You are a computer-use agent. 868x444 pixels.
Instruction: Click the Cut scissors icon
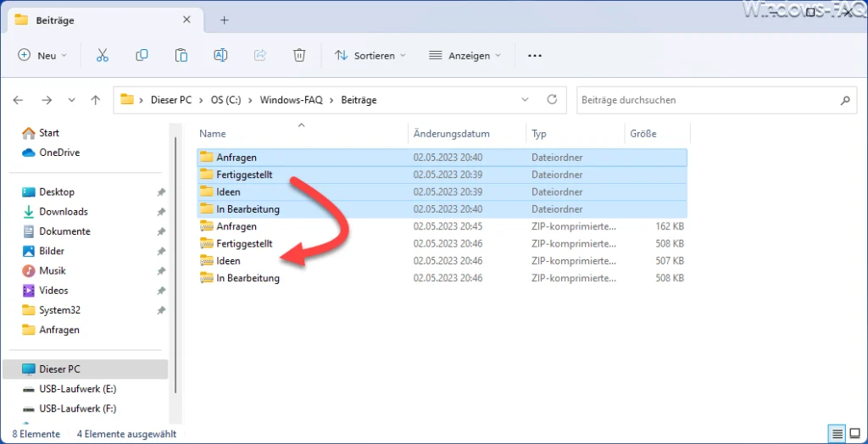click(x=103, y=55)
